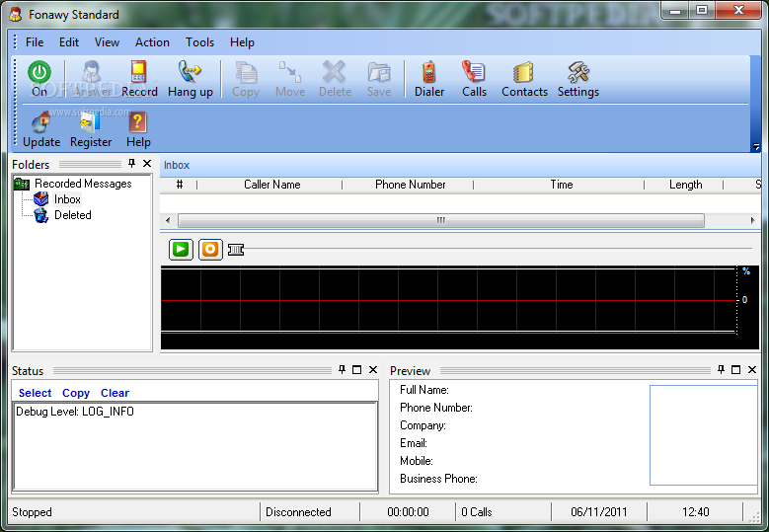
Task: Click the # column header
Action: (x=179, y=185)
